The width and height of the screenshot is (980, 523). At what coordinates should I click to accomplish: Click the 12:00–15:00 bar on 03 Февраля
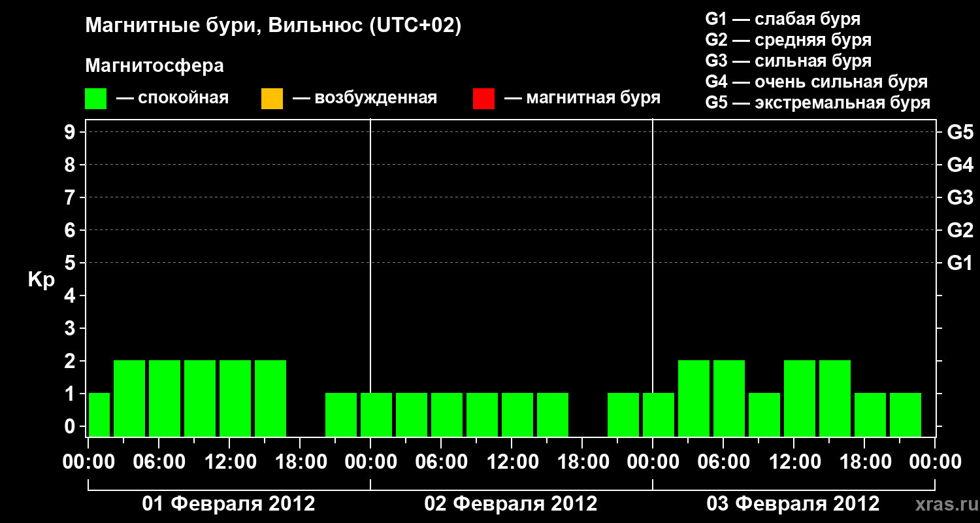click(x=800, y=398)
